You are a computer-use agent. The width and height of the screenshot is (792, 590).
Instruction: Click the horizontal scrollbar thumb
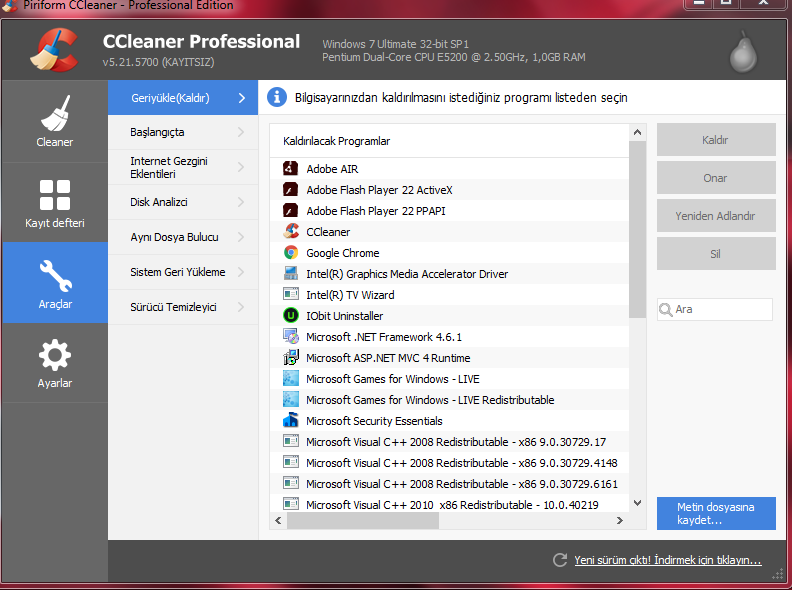coord(363,520)
